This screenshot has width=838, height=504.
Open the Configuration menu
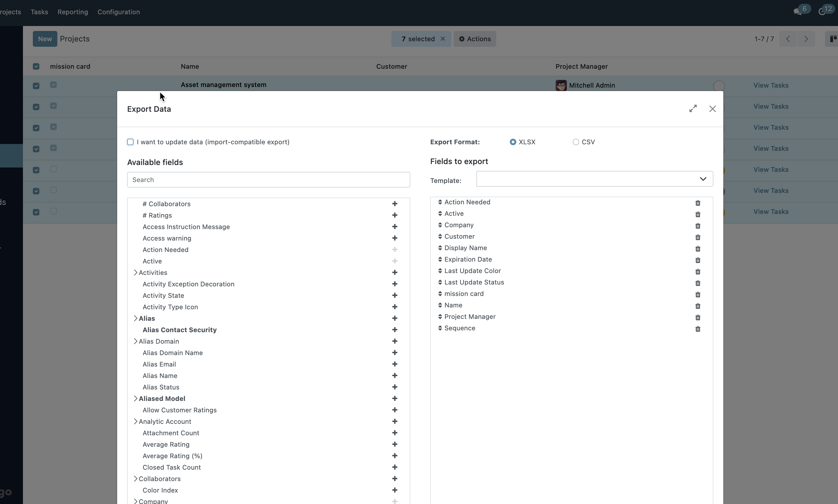(x=119, y=12)
